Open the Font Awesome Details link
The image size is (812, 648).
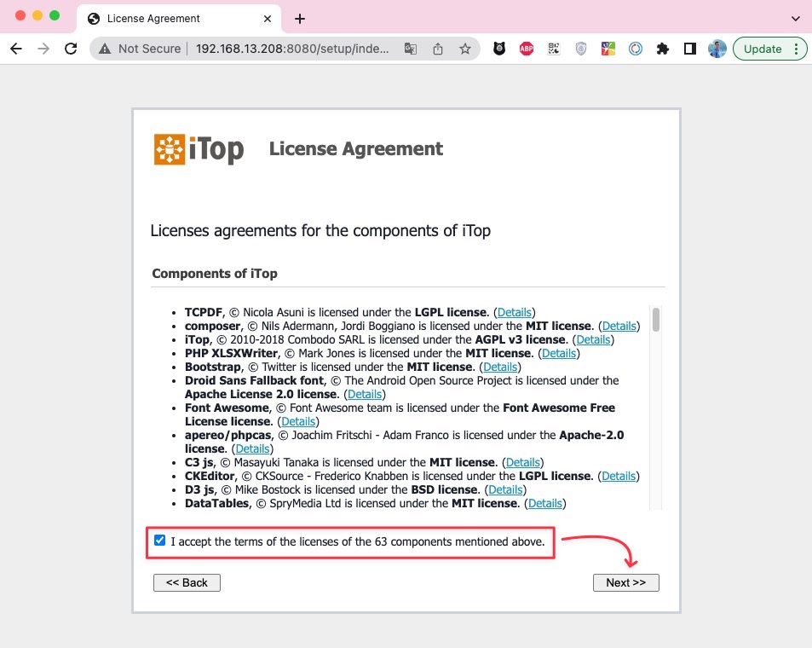tap(298, 421)
